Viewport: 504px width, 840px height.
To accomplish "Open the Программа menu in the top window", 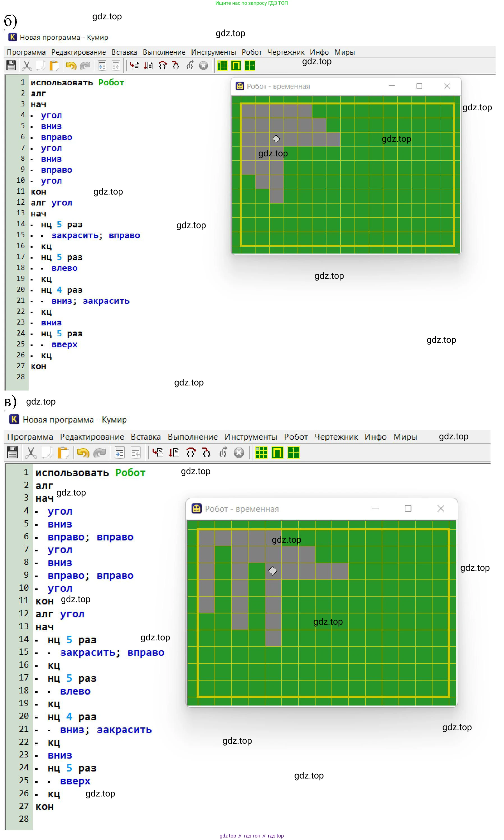I will tap(26, 52).
